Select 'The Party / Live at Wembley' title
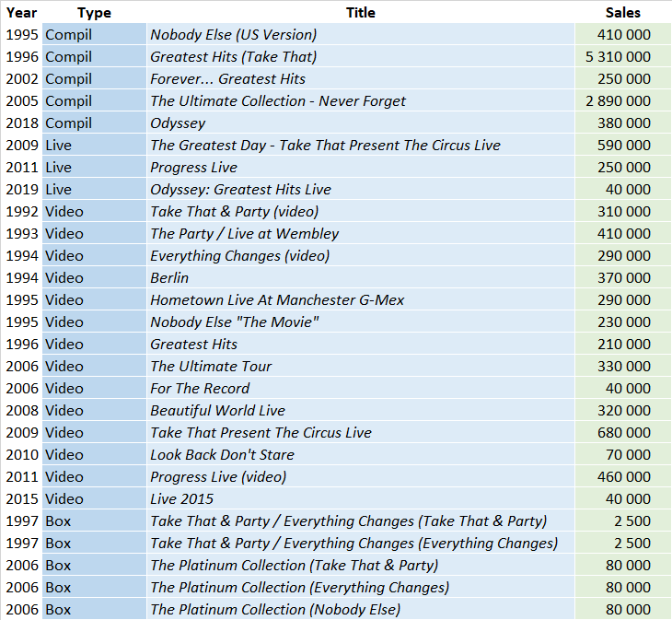This screenshot has width=672, height=620. click(x=245, y=234)
